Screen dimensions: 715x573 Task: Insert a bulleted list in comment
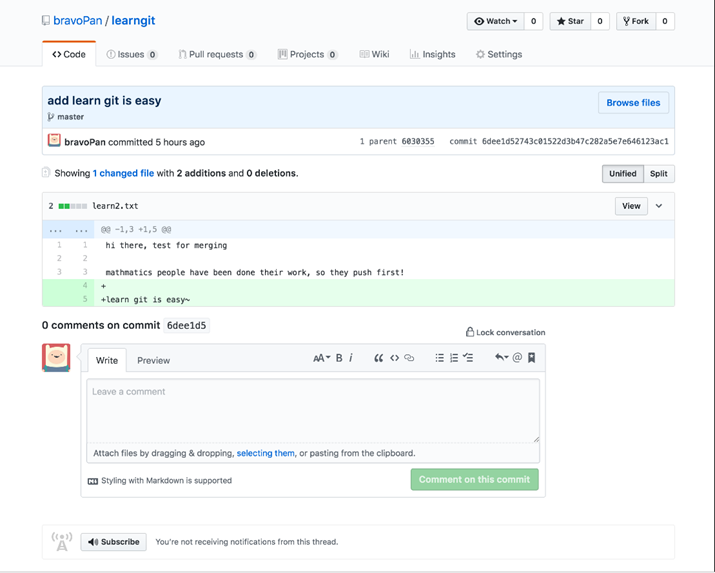pos(440,358)
